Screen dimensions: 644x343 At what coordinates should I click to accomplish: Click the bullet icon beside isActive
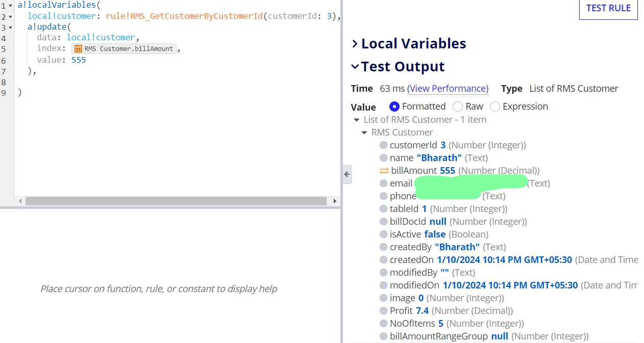pyautogui.click(x=384, y=234)
